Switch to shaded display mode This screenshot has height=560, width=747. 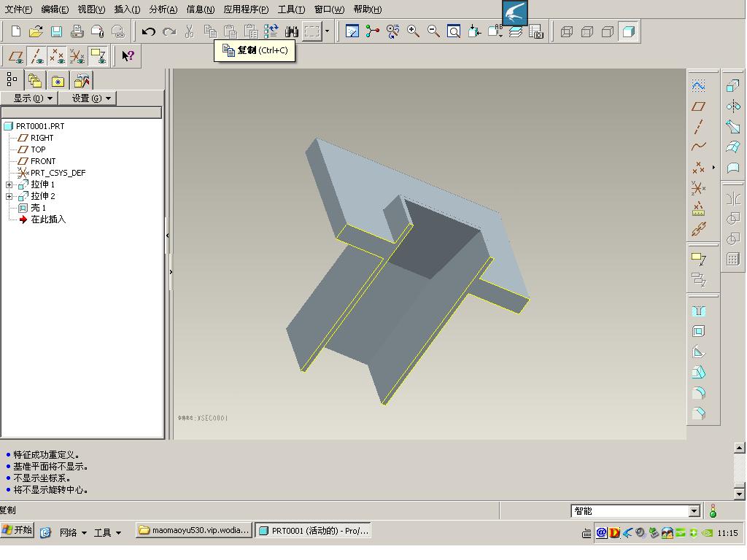point(628,32)
